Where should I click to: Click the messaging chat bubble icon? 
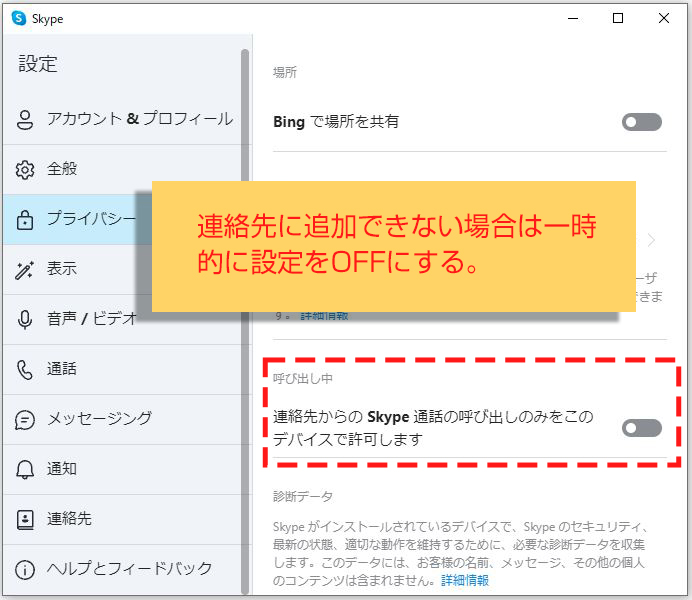pos(25,420)
